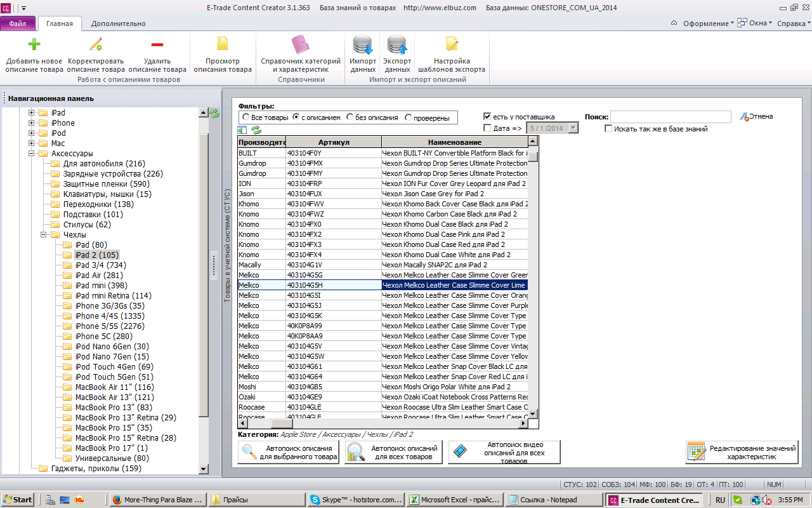Open the View product description note icon
This screenshot has width=812, height=508.
pyautogui.click(x=223, y=44)
